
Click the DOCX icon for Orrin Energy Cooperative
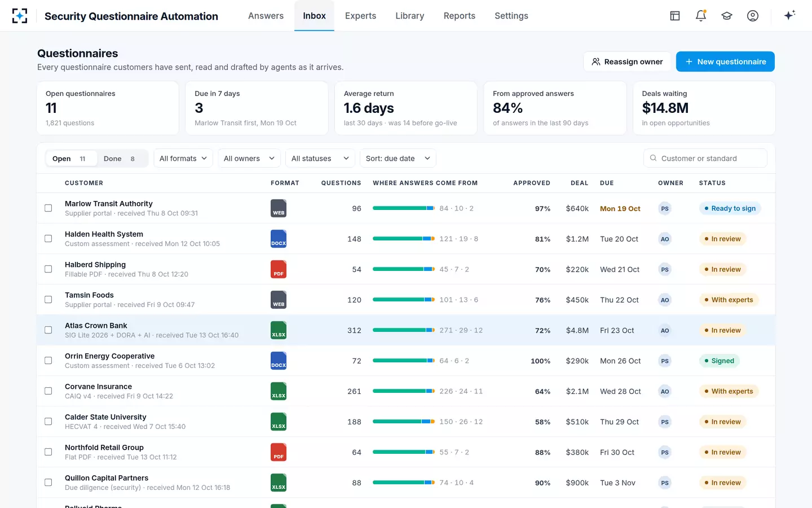click(x=279, y=361)
